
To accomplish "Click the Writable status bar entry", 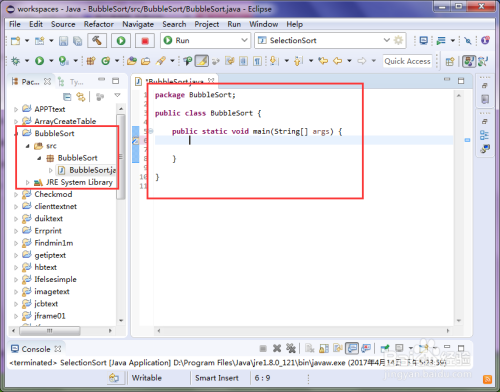I will pyautogui.click(x=147, y=378).
